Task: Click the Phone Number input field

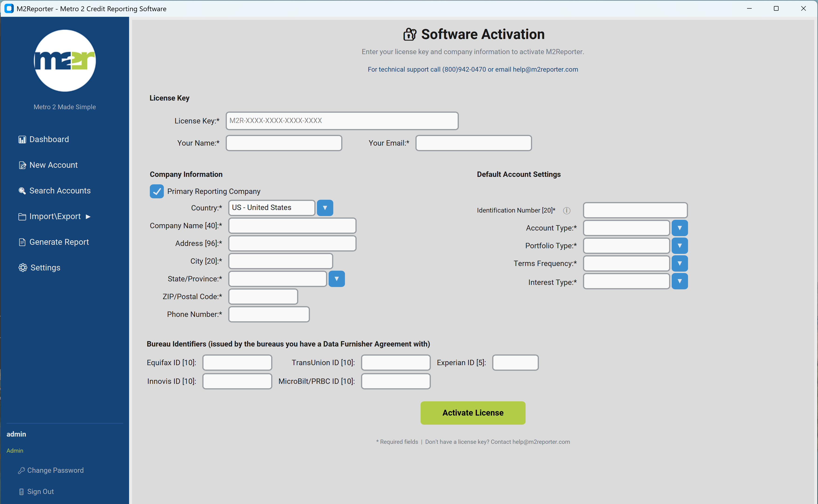Action: (x=269, y=314)
